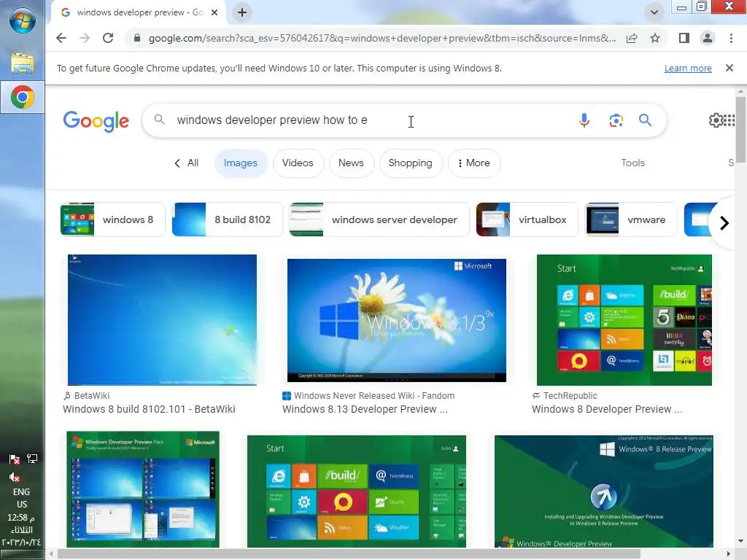This screenshot has height=560, width=747.
Task: Open the tab search dropdown arrow
Action: tap(654, 12)
